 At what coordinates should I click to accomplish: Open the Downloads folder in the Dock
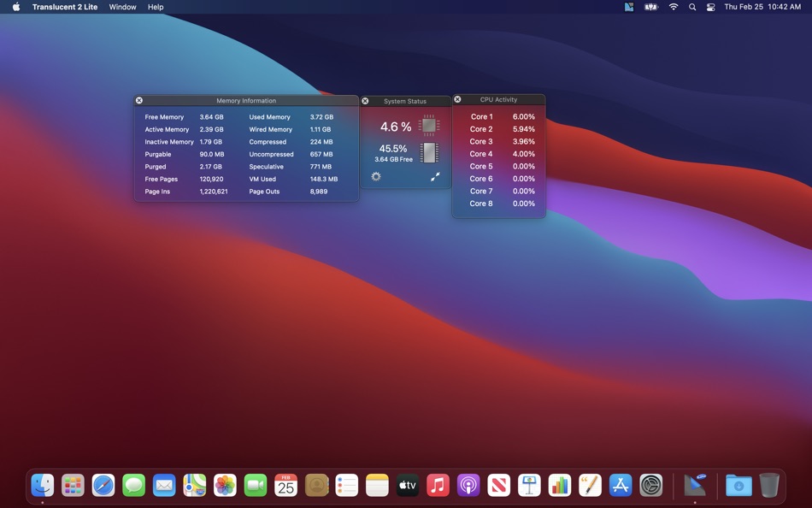pyautogui.click(x=739, y=486)
